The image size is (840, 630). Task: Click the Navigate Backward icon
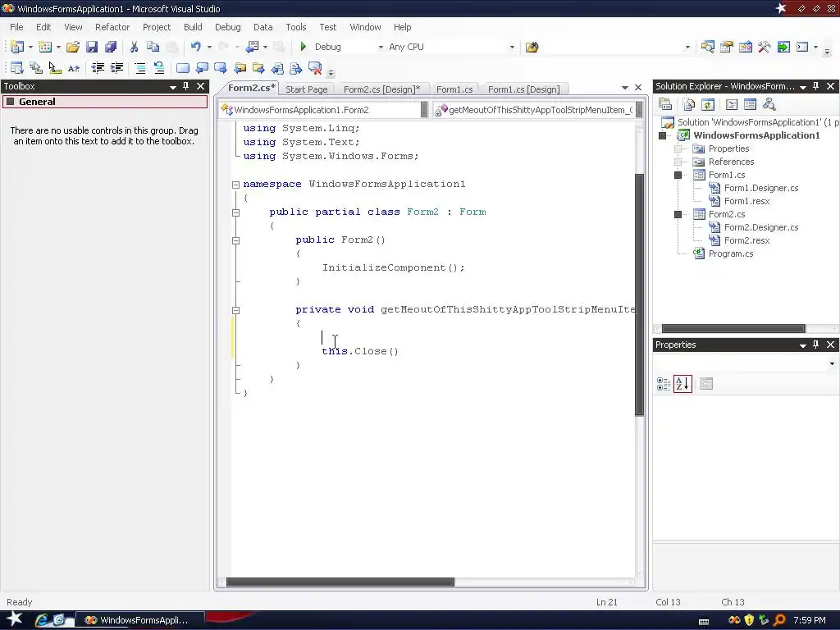pos(253,47)
